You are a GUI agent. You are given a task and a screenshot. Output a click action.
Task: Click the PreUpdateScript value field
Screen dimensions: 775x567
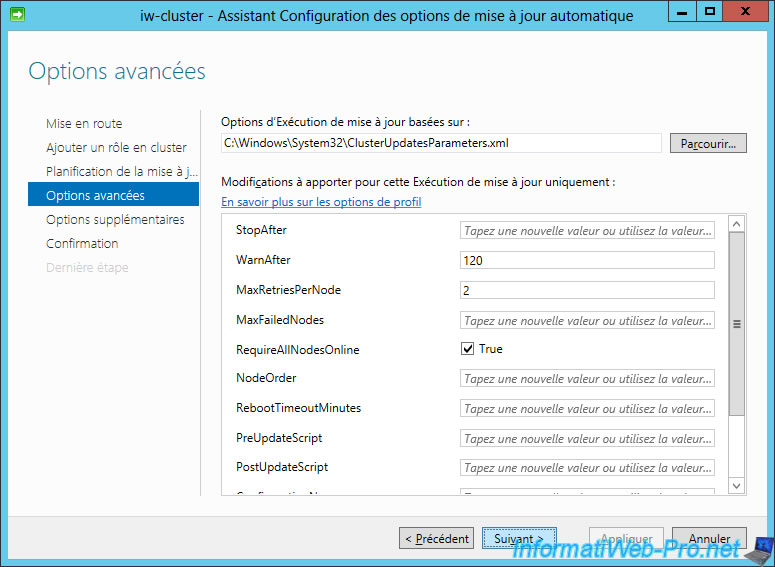point(587,438)
